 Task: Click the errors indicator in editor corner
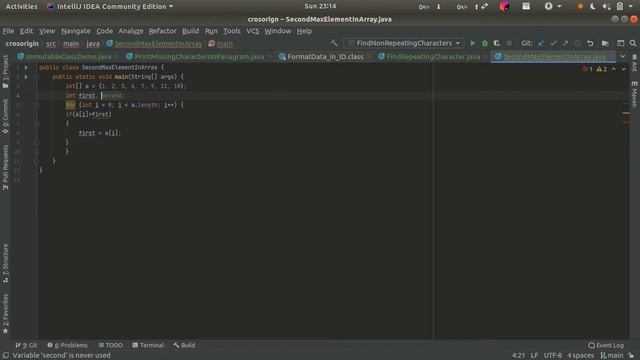pos(588,69)
